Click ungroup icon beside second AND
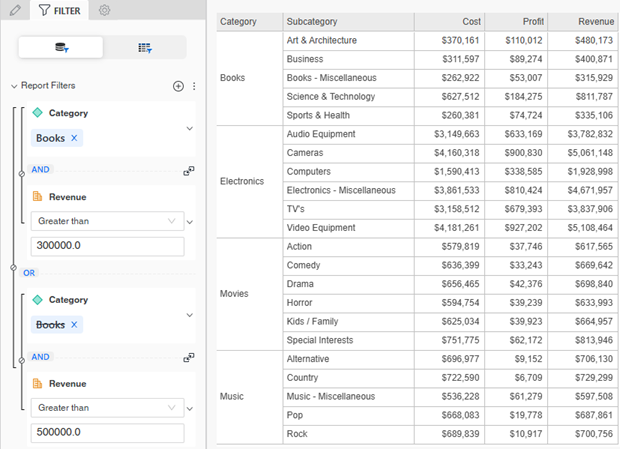Viewport: 620px width, 449px height. tap(189, 357)
